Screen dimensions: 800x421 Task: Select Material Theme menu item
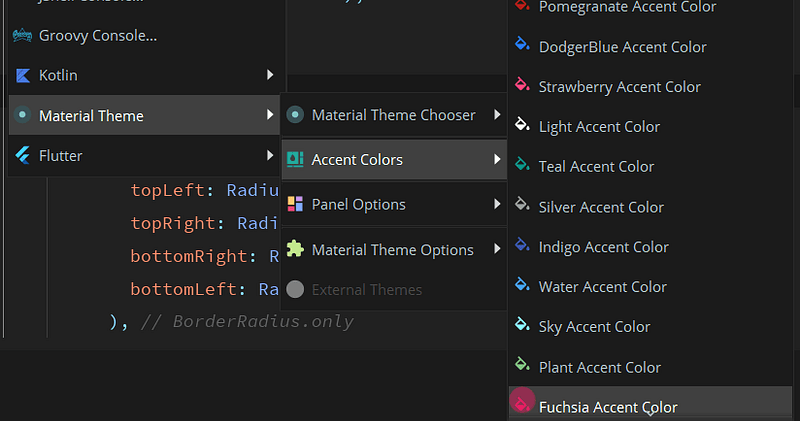click(x=145, y=115)
